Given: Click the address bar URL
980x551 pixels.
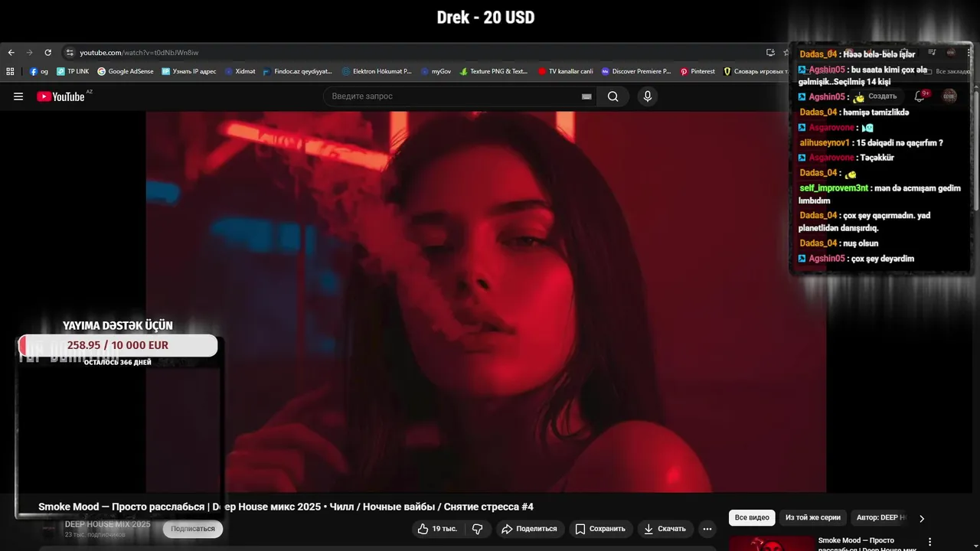Looking at the screenshot, I should [x=139, y=53].
